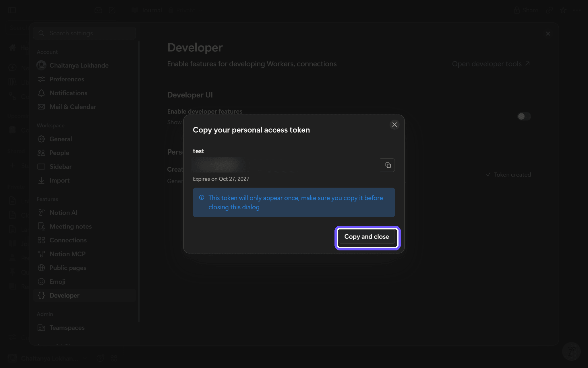The width and height of the screenshot is (588, 368).
Task: Click the token expiry date text
Action: tap(221, 179)
